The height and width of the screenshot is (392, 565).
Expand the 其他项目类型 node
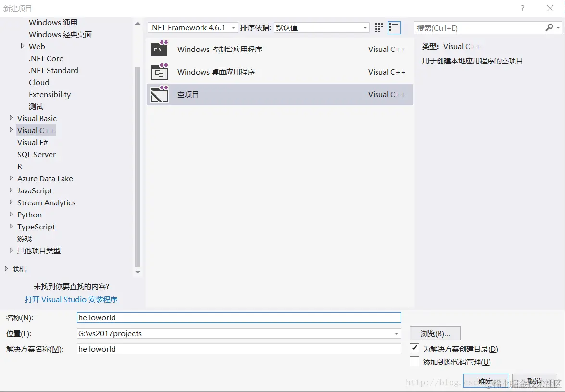[x=11, y=250]
